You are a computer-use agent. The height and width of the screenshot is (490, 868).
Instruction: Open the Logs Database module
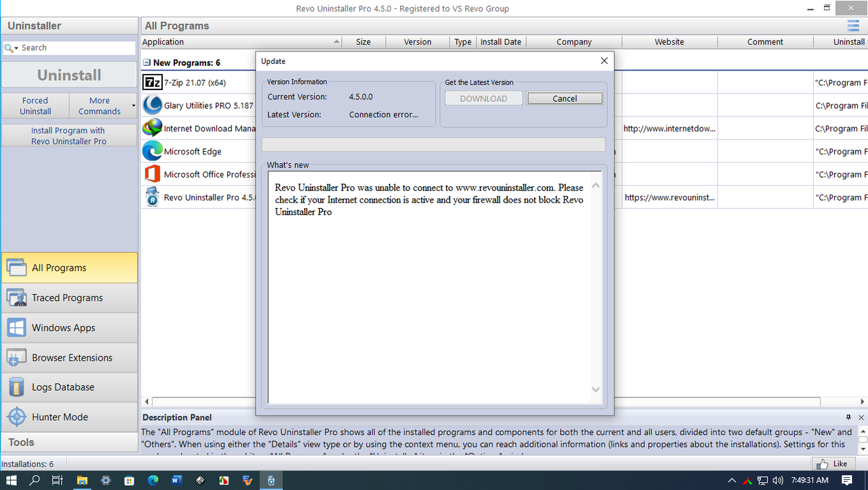click(x=69, y=387)
